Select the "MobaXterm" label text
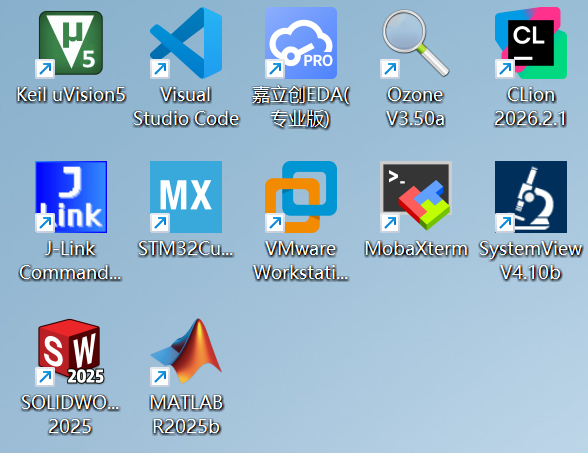This screenshot has width=588, height=453. (x=416, y=249)
